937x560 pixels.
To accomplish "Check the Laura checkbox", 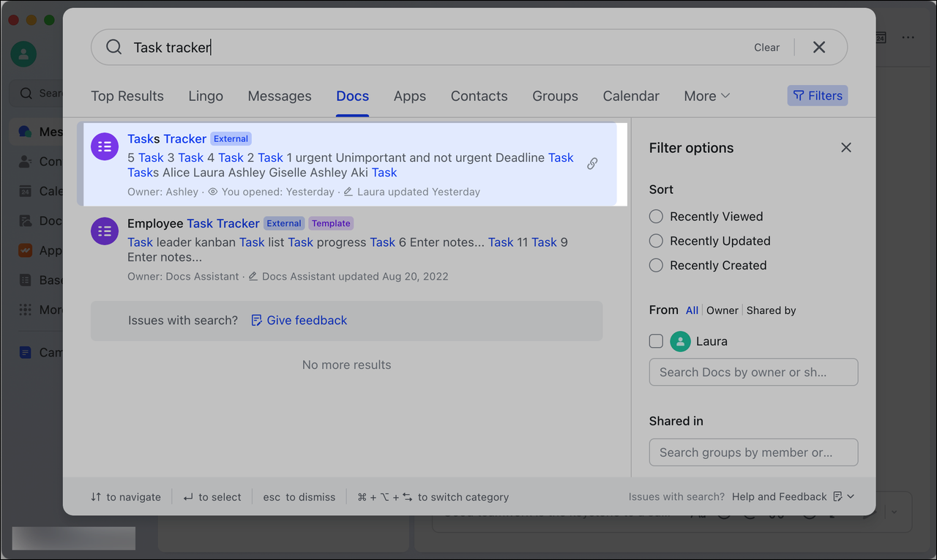I will point(656,341).
